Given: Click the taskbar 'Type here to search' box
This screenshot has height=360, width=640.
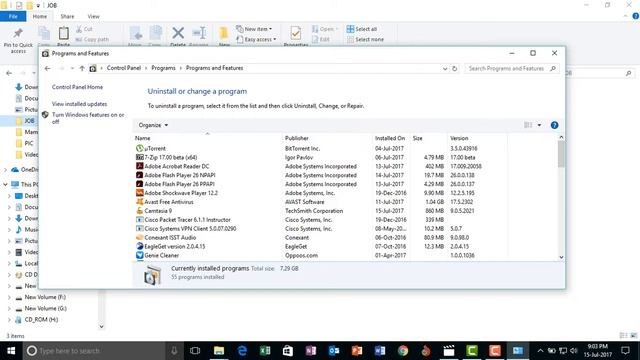Looking at the screenshot, I should 94,351.
